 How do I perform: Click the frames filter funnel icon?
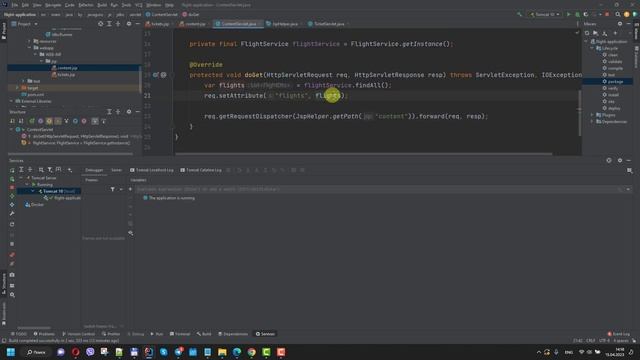[113, 189]
